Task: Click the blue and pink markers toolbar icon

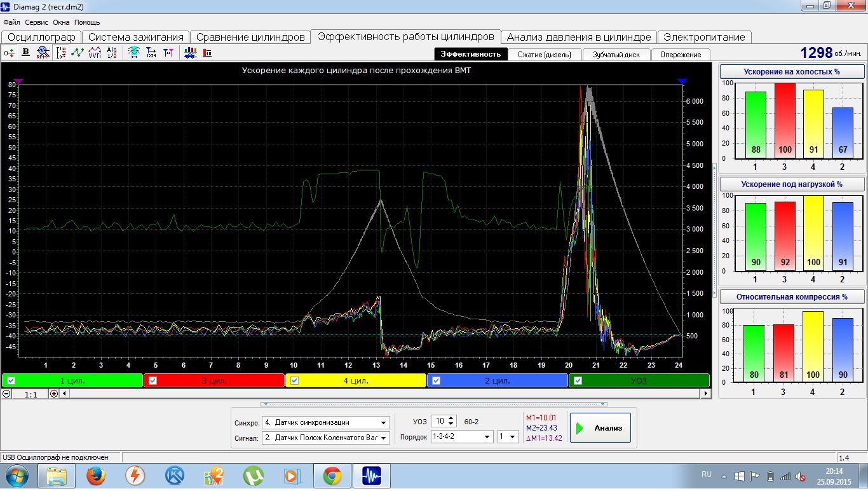Action: coord(168,53)
